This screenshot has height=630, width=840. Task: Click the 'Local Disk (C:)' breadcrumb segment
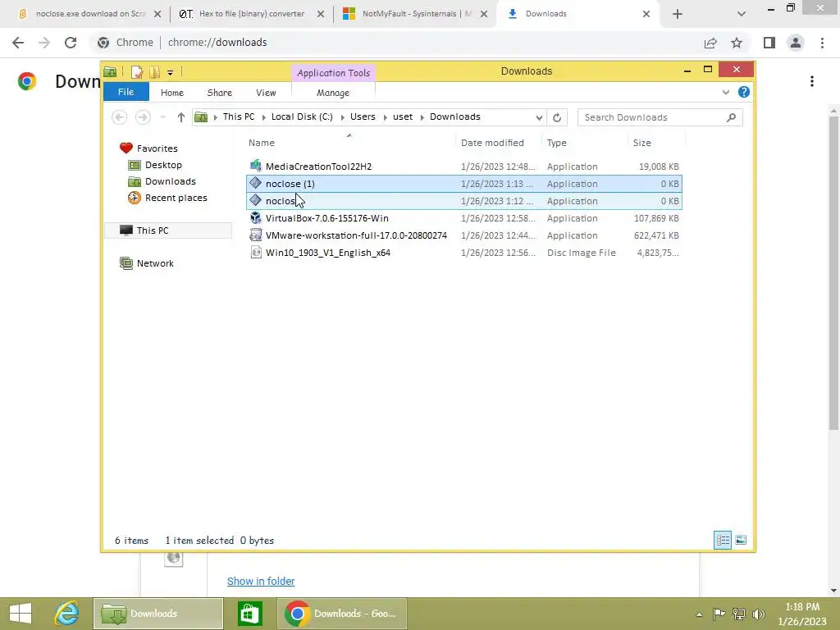(x=302, y=116)
